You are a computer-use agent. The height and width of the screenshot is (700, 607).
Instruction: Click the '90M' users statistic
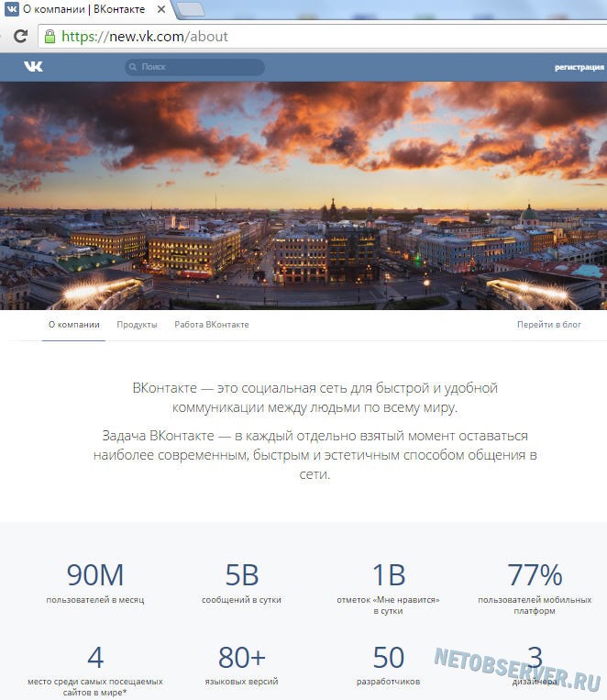tap(95, 574)
